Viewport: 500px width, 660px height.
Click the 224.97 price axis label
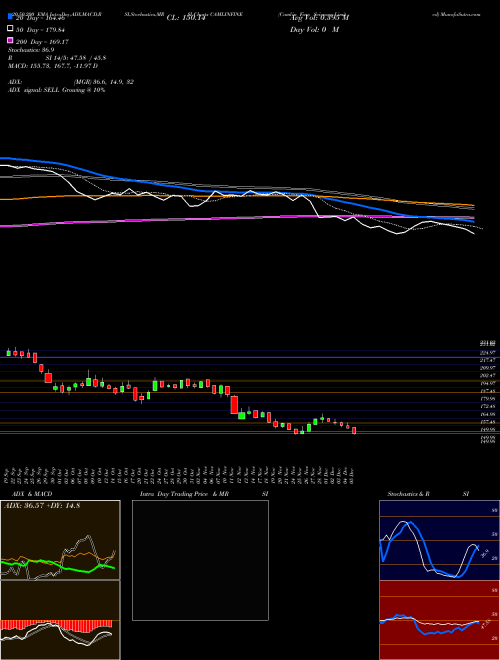(489, 352)
